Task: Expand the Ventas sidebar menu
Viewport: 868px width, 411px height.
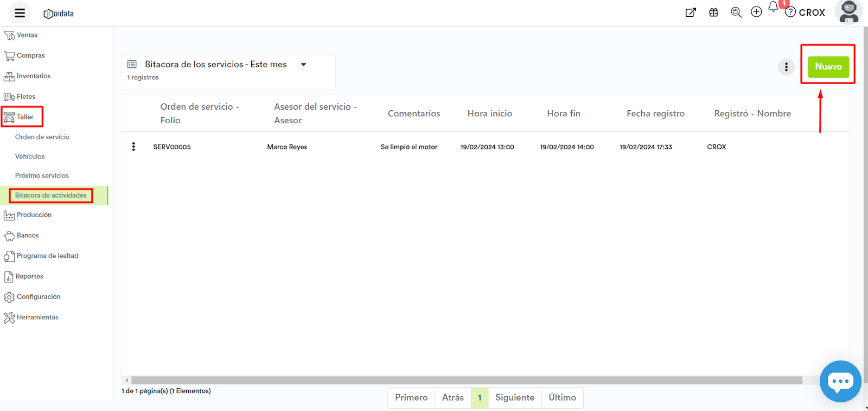Action: (x=27, y=35)
